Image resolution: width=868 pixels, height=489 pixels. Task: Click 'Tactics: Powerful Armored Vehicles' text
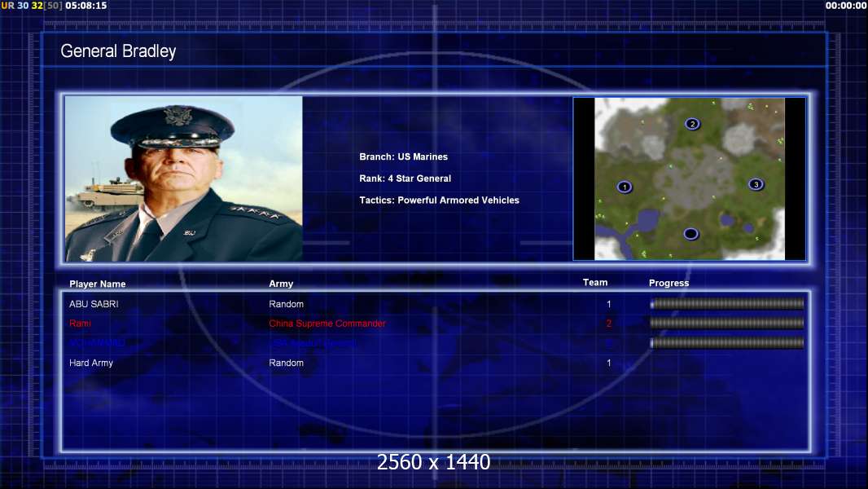coord(439,200)
